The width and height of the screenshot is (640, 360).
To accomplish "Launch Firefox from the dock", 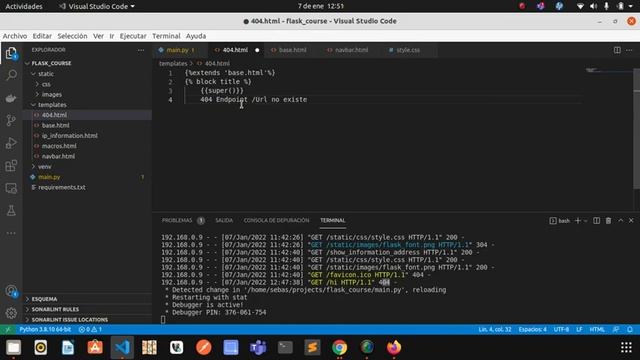I will (x=393, y=347).
